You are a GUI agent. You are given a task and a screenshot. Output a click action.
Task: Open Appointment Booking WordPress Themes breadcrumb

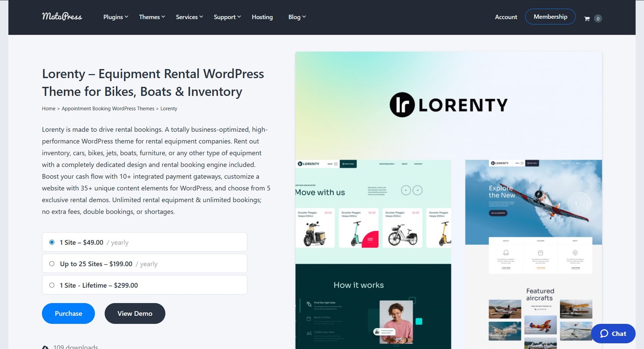(108, 109)
